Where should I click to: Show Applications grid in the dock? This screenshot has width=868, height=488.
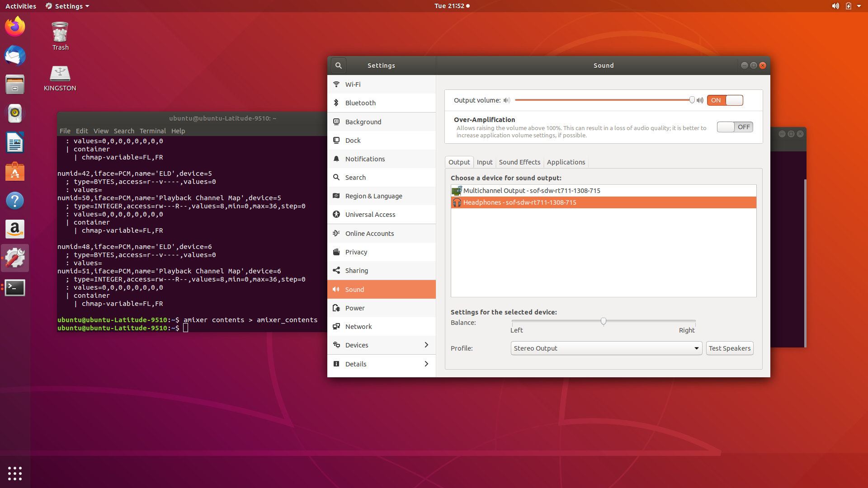(x=15, y=473)
